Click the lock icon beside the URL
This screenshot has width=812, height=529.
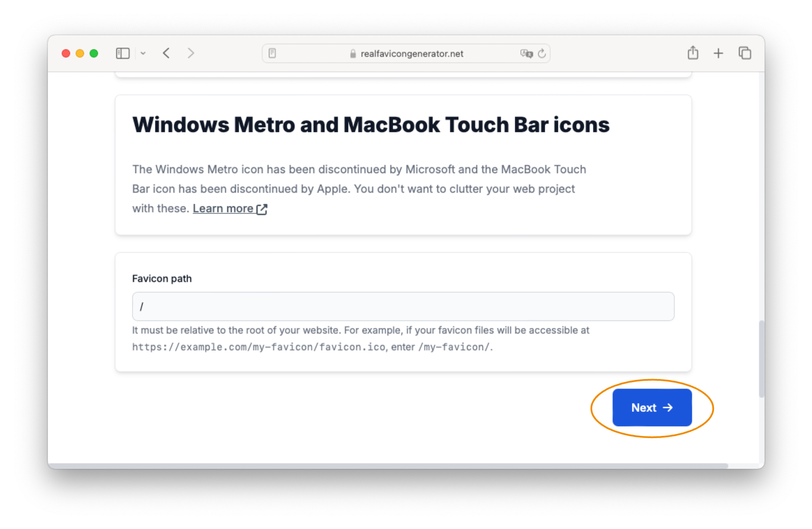pyautogui.click(x=353, y=54)
